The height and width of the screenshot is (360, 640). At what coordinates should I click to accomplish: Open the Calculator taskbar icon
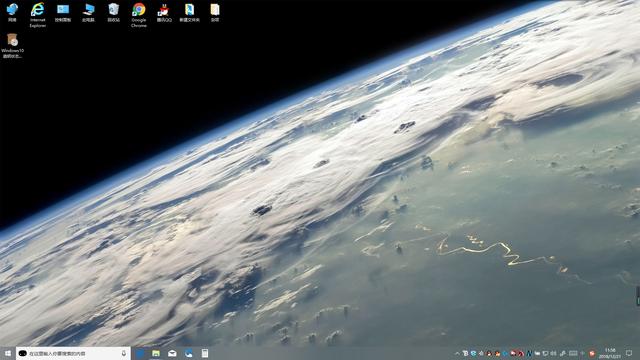click(205, 353)
